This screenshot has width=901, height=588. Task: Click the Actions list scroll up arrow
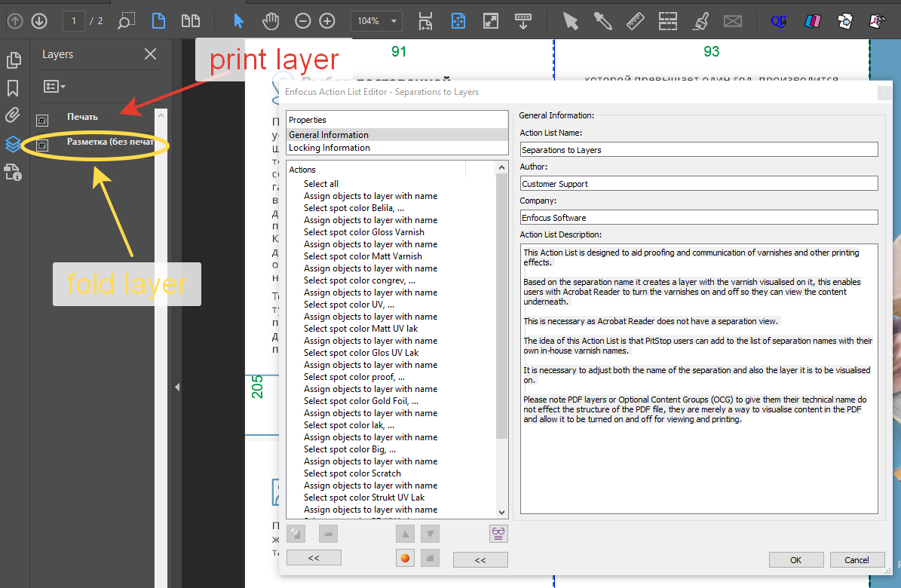[x=501, y=167]
